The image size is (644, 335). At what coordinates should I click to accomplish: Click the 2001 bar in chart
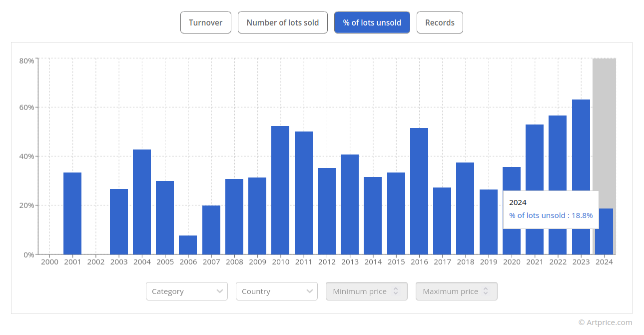tap(72, 213)
